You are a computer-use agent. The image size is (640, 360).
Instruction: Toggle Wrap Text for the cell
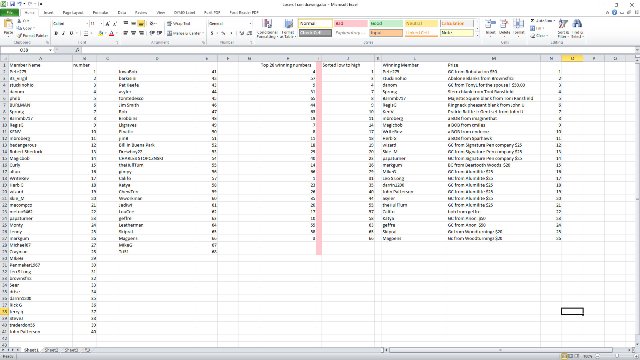[179, 24]
